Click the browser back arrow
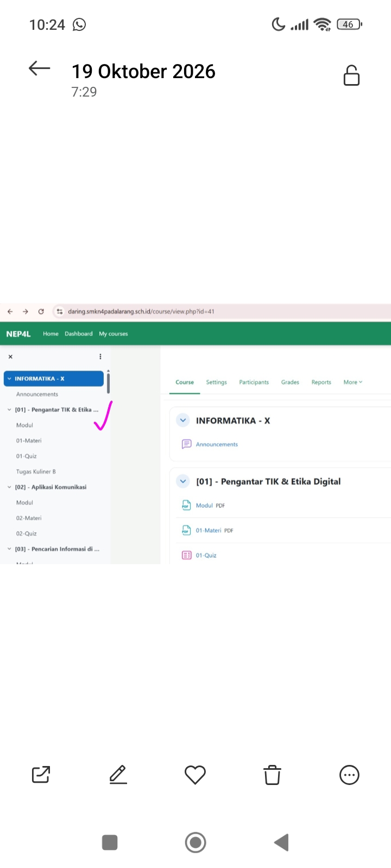Viewport: 391px width, 868px height. (10, 311)
